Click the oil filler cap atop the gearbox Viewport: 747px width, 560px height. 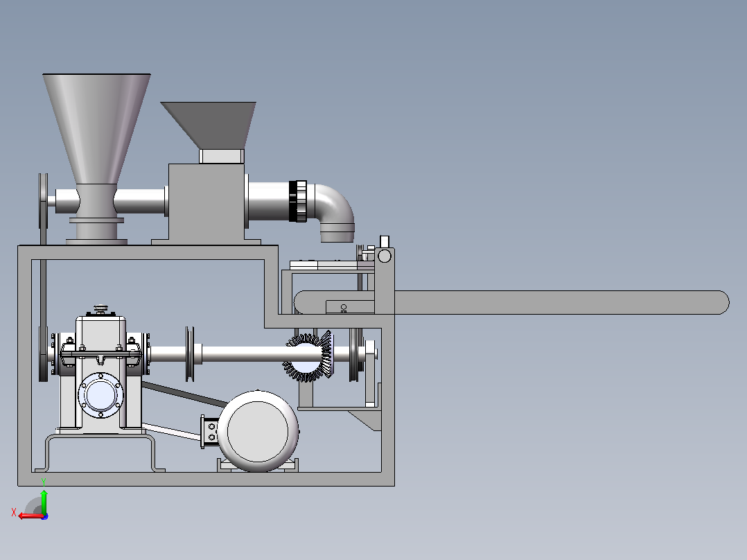100,309
